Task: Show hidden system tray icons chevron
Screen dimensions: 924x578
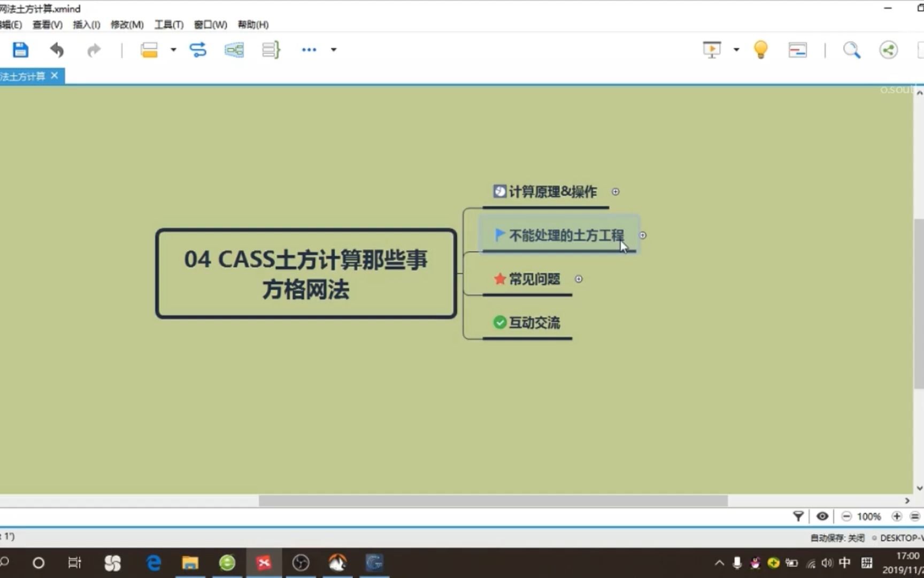Action: [x=719, y=563]
